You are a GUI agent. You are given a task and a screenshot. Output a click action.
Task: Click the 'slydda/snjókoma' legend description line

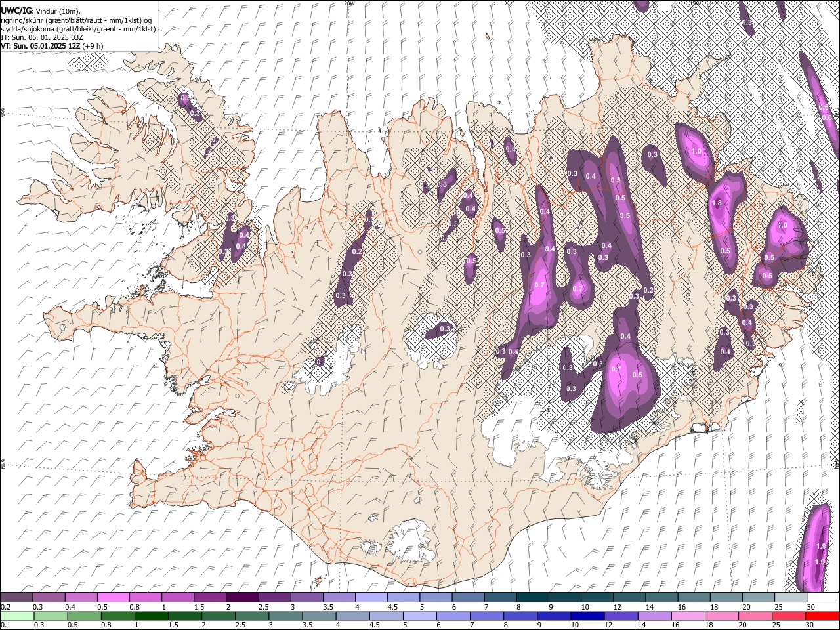click(78, 29)
